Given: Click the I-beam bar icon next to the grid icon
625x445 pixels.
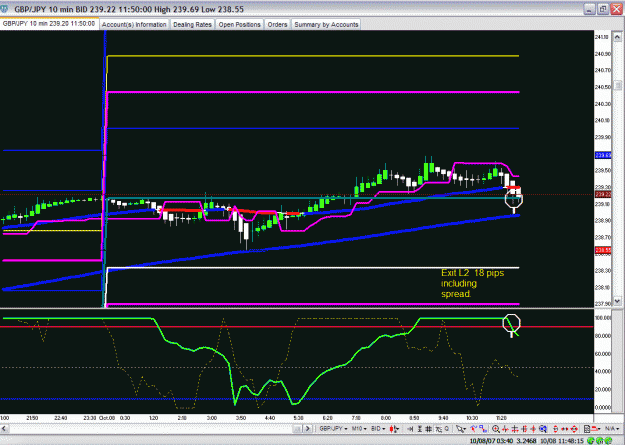Looking at the screenshot, I should tap(419, 429).
